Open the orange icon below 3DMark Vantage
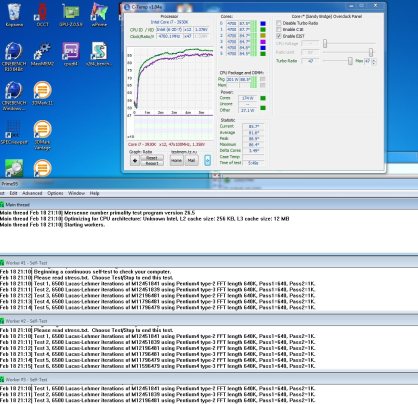Image resolution: width=418 pixels, height=404 pixels. (x=42, y=168)
